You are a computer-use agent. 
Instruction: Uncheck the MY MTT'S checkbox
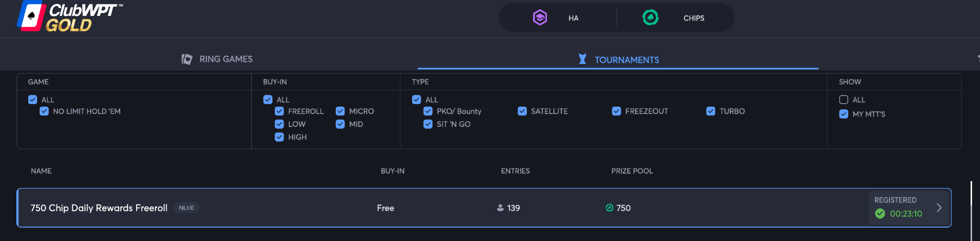pyautogui.click(x=843, y=114)
